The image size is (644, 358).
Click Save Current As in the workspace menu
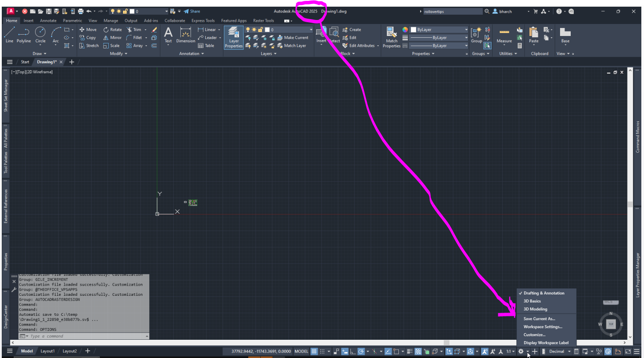pos(538,318)
